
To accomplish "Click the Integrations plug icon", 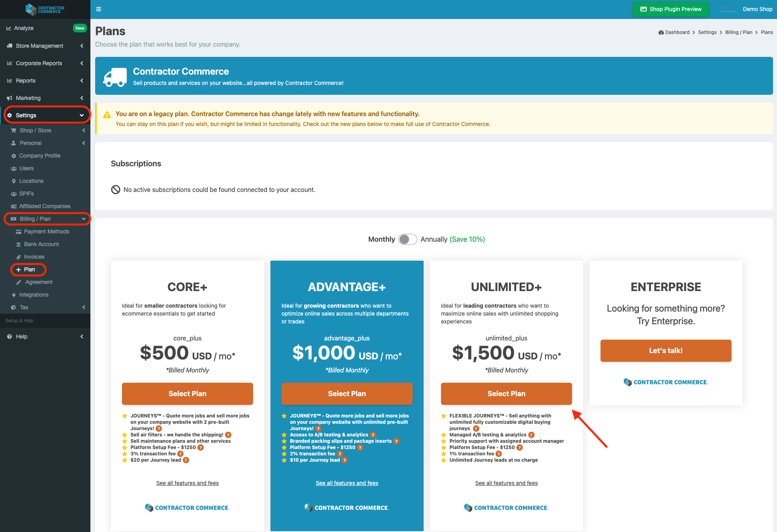I will click(x=14, y=295).
